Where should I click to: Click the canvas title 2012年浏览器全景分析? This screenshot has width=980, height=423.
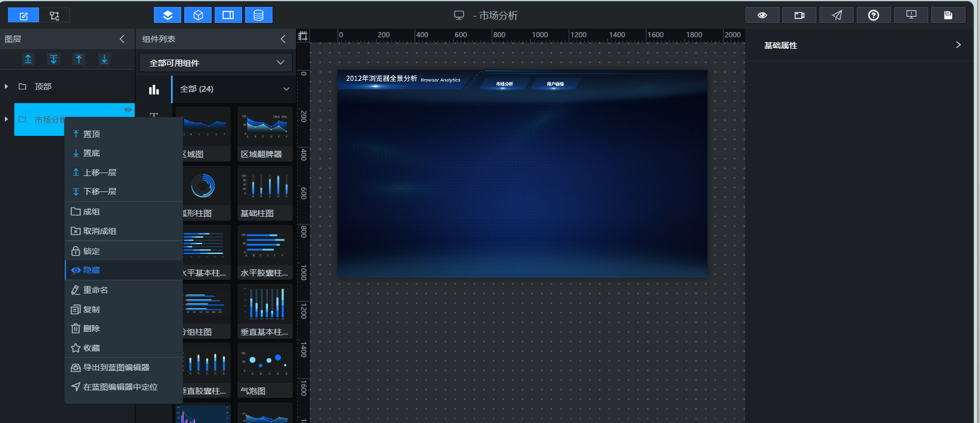click(382, 79)
